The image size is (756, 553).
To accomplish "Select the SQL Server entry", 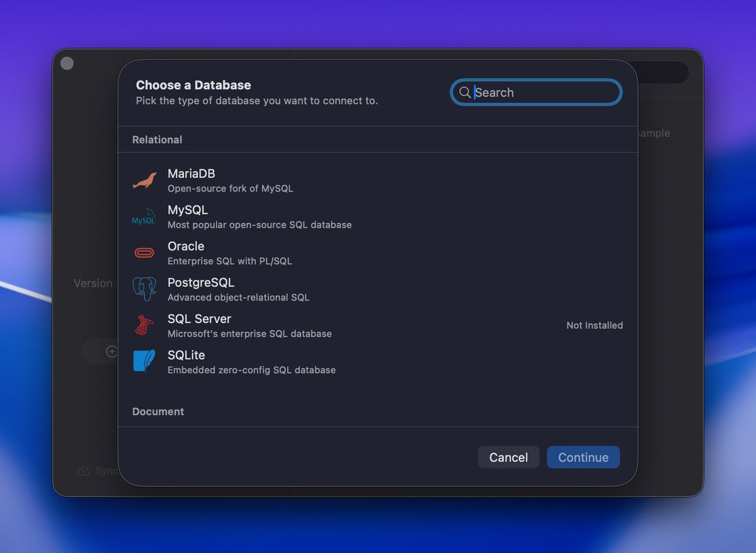I will point(377,326).
